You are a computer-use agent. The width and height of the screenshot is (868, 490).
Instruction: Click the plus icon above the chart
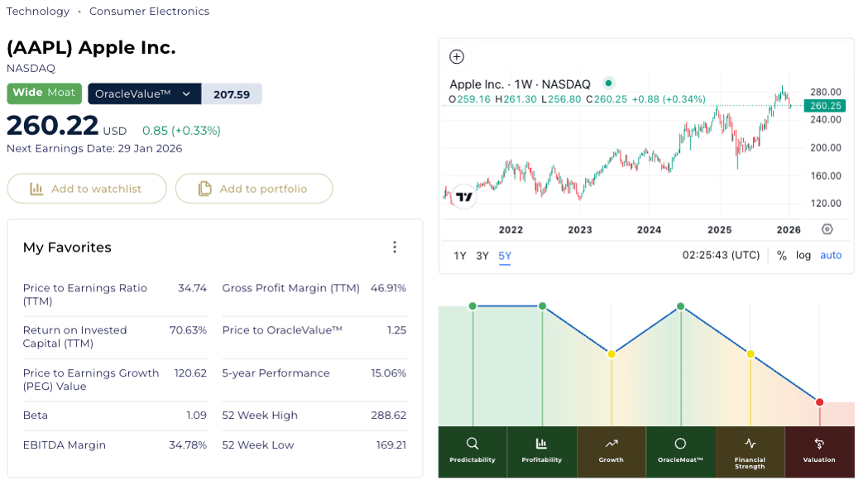[x=457, y=57]
